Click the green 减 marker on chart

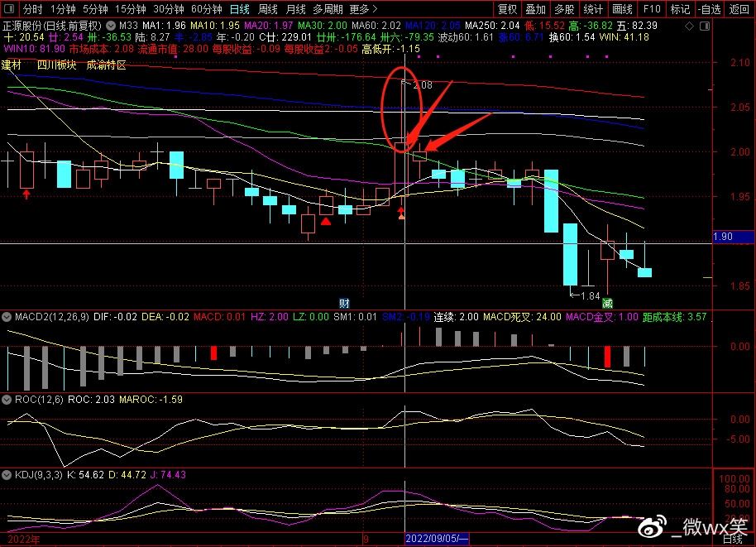[607, 303]
